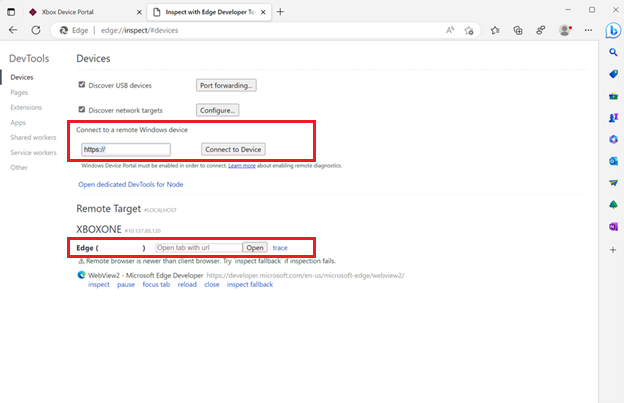Open a new browser tab
The image size is (624, 403).
click(280, 12)
